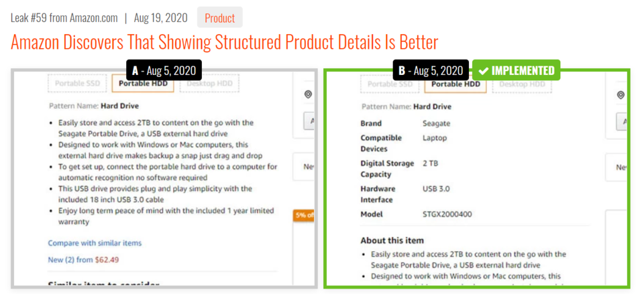
Task: Open the Product category tag
Action: click(219, 18)
